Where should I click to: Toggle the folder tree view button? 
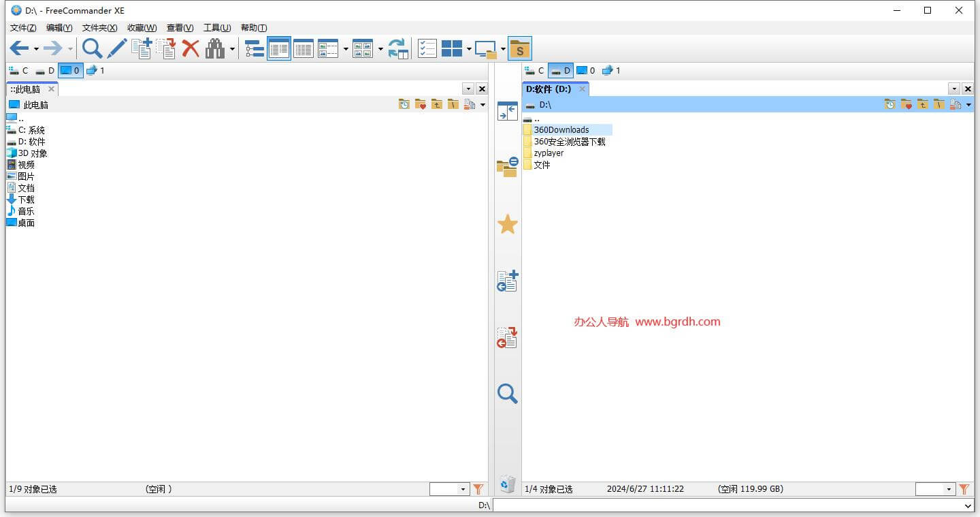[255, 48]
